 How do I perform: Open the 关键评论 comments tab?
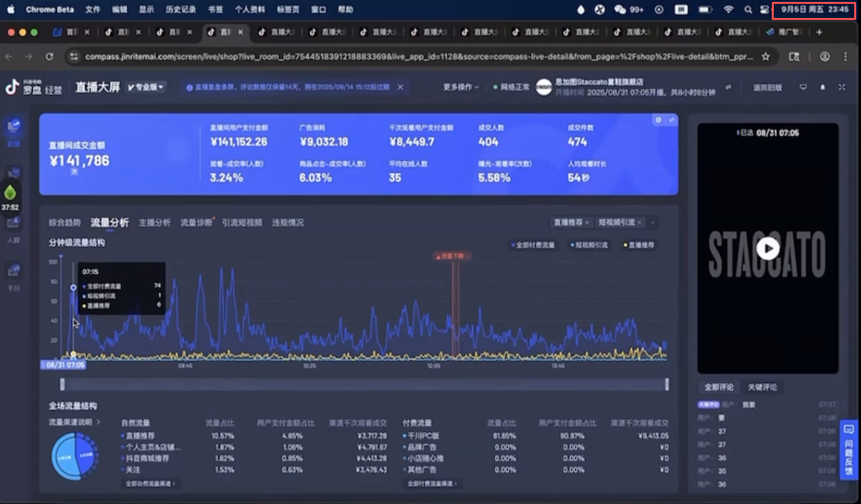762,387
